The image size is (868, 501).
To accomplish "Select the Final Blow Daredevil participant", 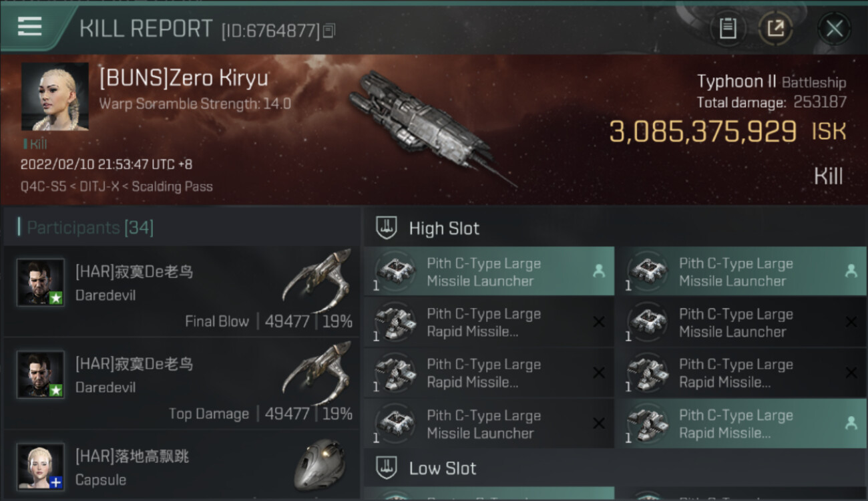I will [182, 292].
